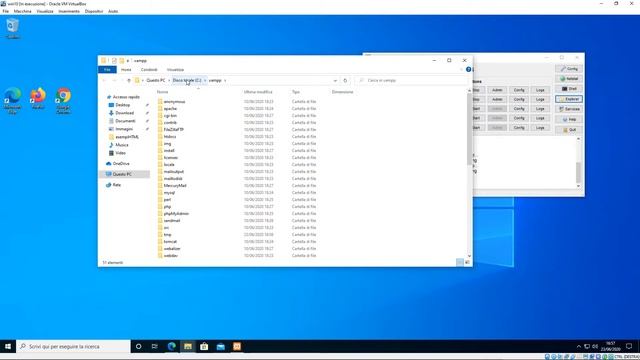This screenshot has width=640, height=360.
Task: Click the Cerca in xampp search field
Action: coord(411,80)
